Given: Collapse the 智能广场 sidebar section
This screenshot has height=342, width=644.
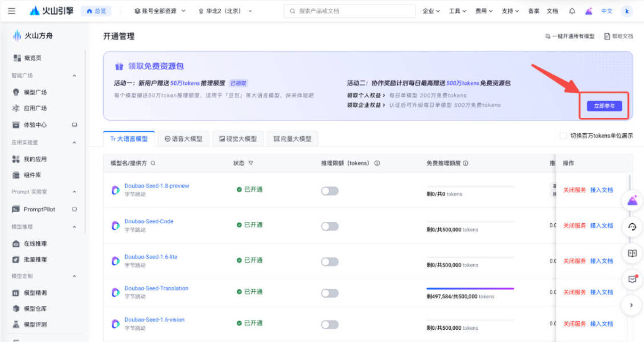Looking at the screenshot, I should (74, 75).
